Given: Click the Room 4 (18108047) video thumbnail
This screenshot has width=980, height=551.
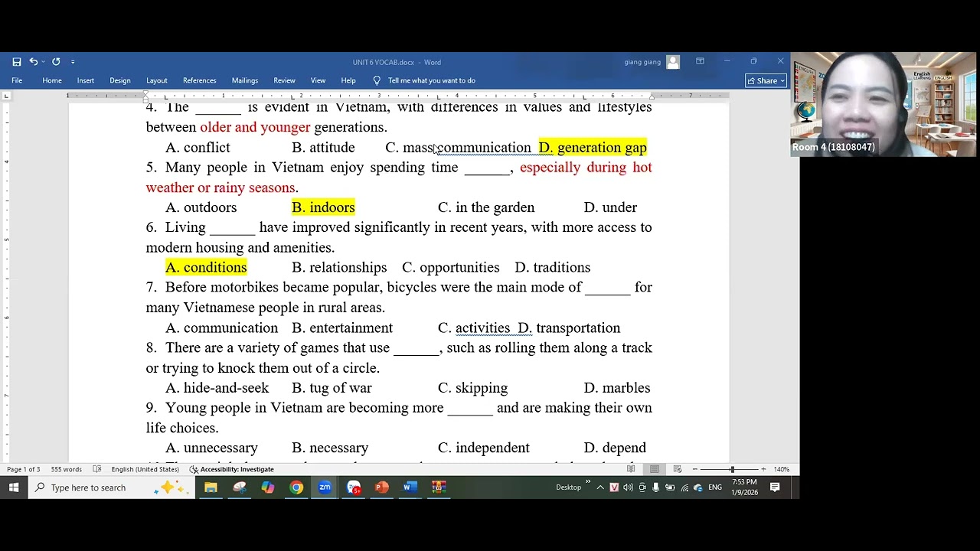Looking at the screenshot, I should click(x=884, y=104).
